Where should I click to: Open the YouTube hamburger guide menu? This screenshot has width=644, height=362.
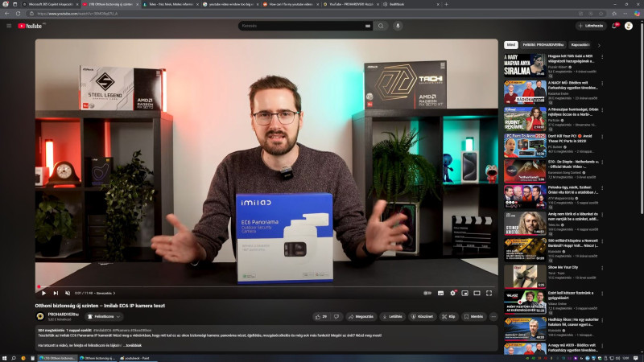coord(9,26)
